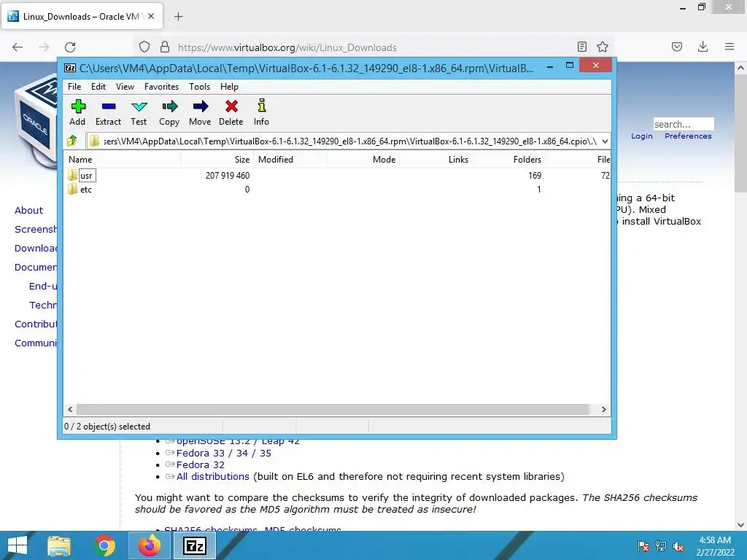Open the volume tray icon
The image size is (747, 560).
(x=678, y=546)
